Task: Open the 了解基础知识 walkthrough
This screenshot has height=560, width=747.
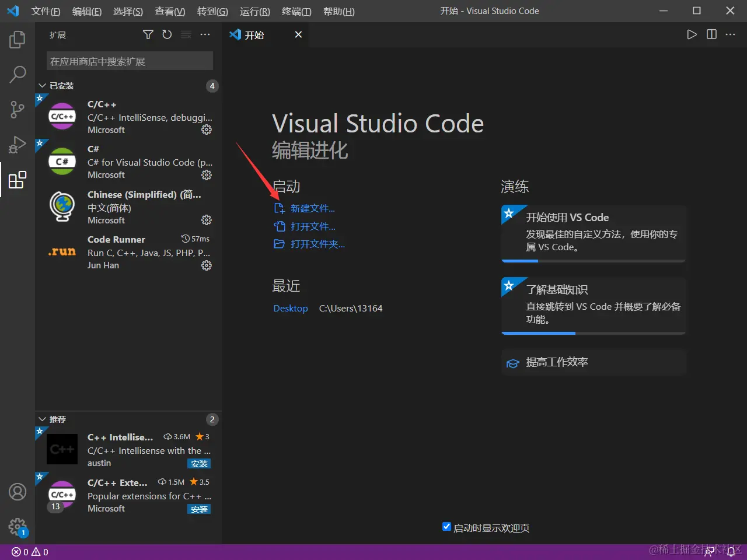Action: click(594, 306)
